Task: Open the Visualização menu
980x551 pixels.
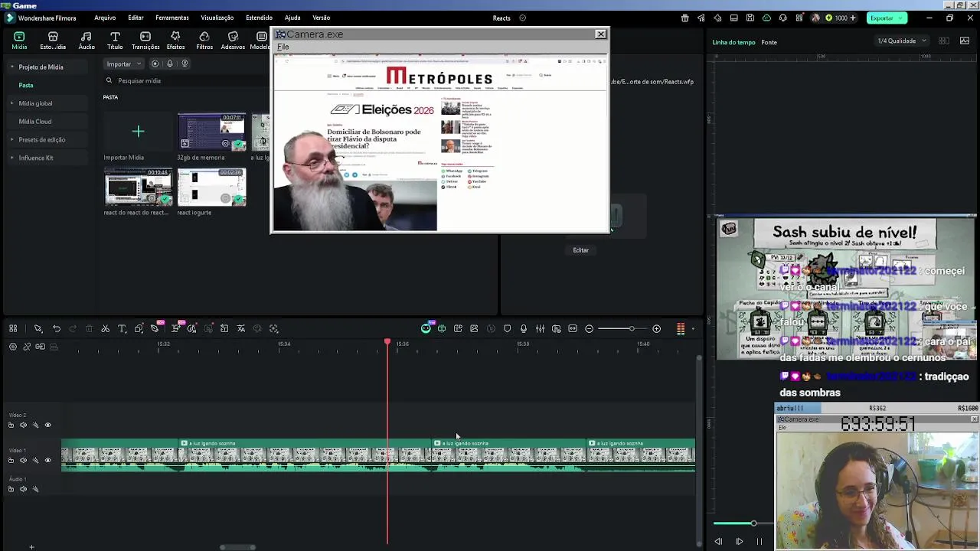Action: [x=217, y=18]
